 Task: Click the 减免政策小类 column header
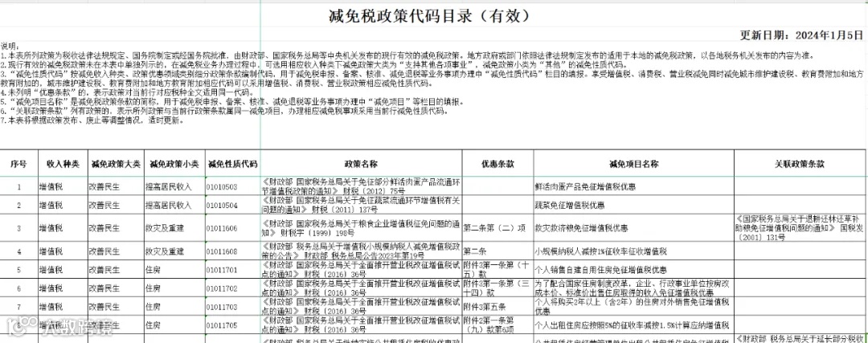tap(174, 164)
